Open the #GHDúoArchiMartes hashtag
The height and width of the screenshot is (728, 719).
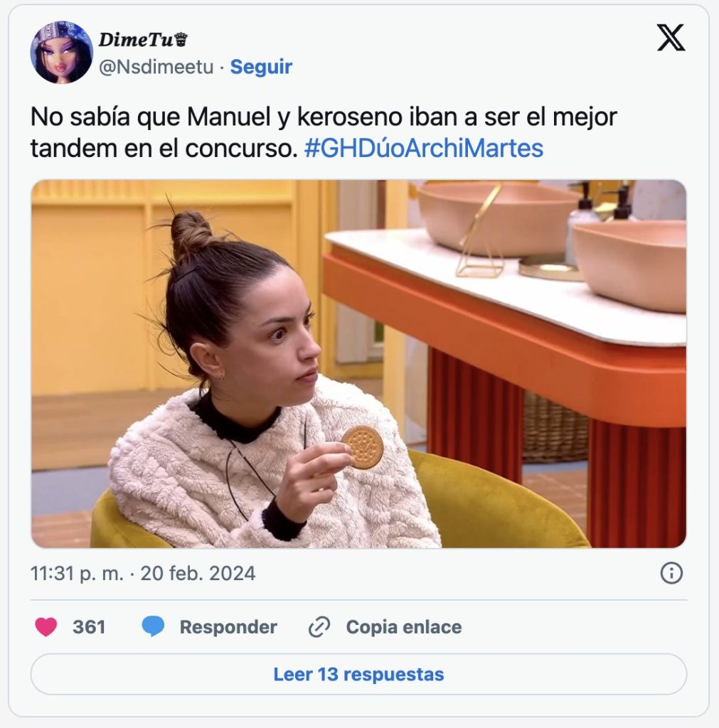click(424, 149)
